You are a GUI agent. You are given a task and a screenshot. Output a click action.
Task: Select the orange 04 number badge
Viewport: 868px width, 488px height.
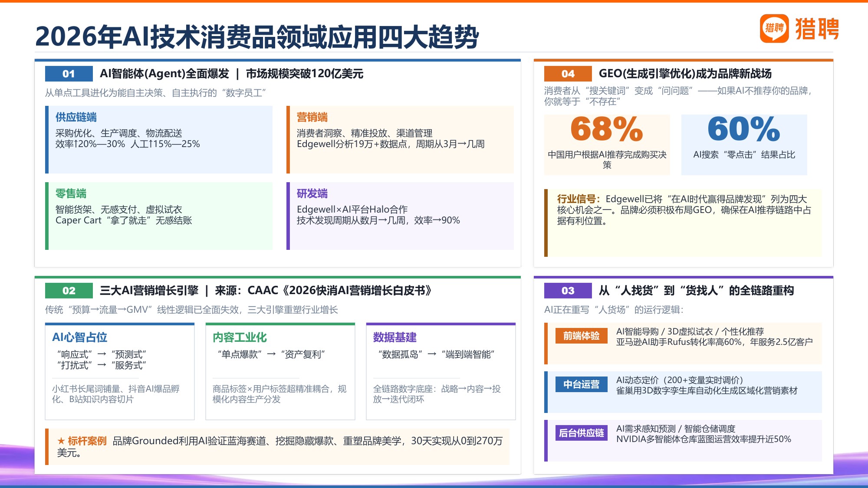point(568,74)
